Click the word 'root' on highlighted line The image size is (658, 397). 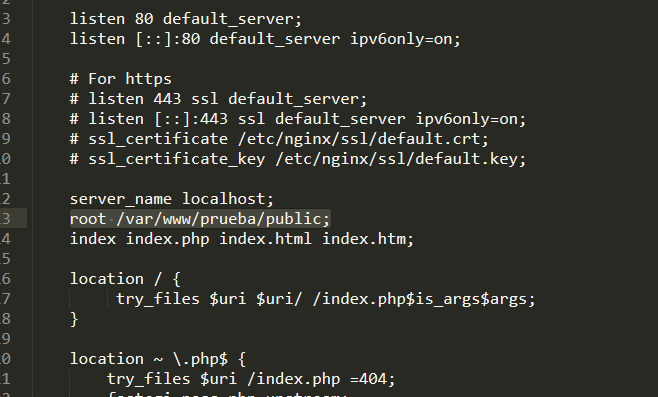(88, 219)
